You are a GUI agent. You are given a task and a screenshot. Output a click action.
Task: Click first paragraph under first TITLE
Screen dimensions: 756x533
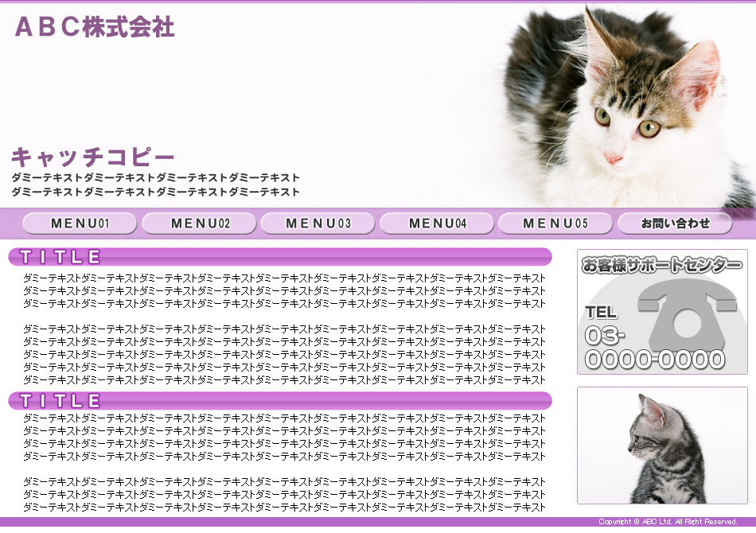point(285,290)
